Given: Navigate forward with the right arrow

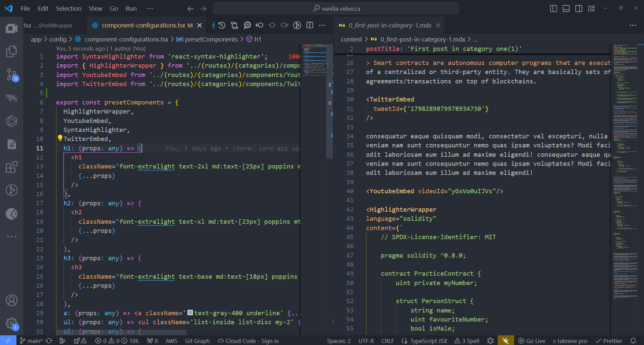Looking at the screenshot, I should tap(203, 9).
